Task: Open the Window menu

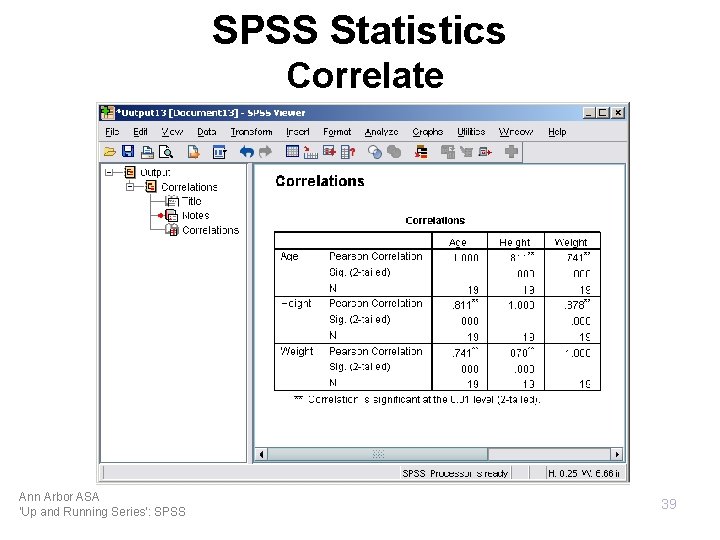Action: [516, 132]
